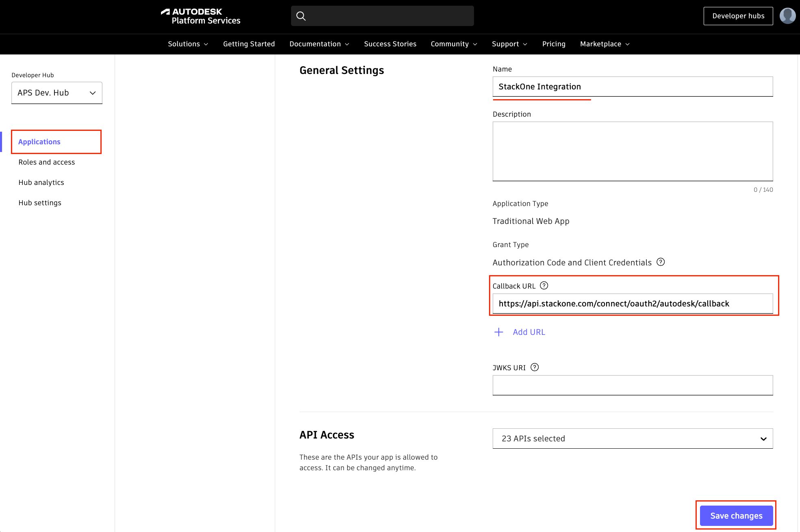800x532 pixels.
Task: Open the user profile avatar
Action: click(x=787, y=16)
